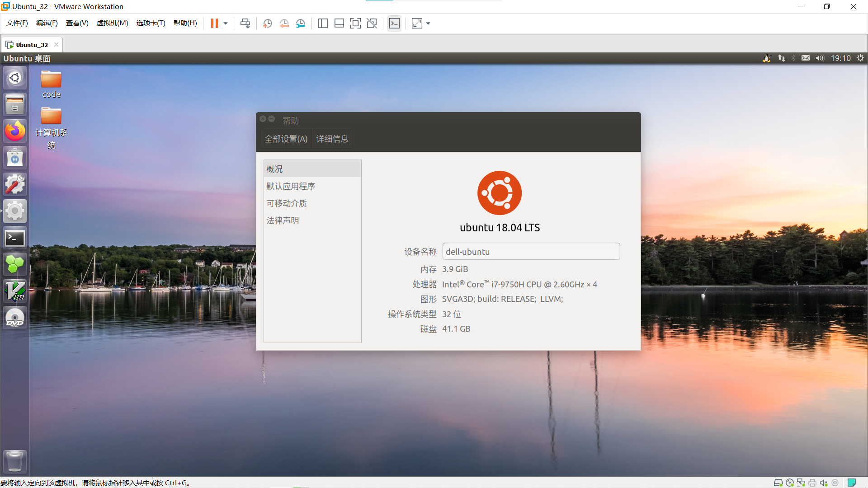The height and width of the screenshot is (488, 868).
Task: Enter full screen mode
Action: [x=355, y=23]
